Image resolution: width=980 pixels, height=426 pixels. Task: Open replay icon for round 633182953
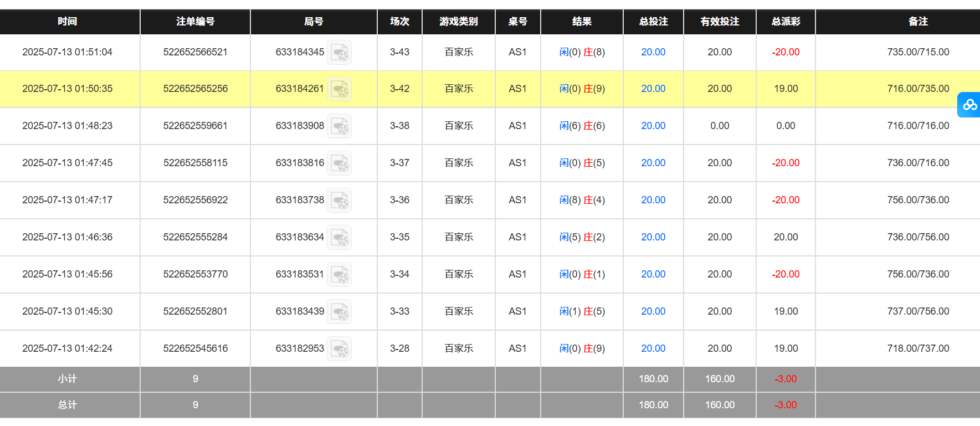click(339, 349)
